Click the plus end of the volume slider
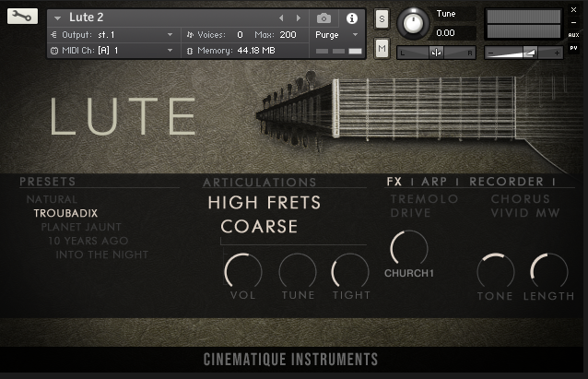 557,53
